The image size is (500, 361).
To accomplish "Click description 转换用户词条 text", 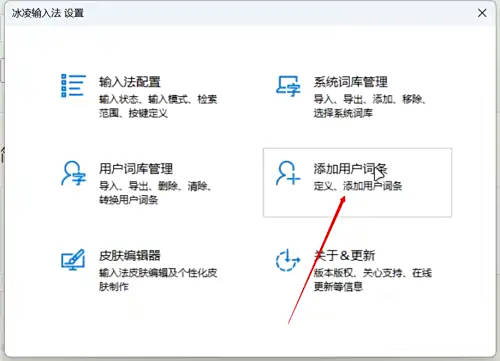I will [129, 200].
